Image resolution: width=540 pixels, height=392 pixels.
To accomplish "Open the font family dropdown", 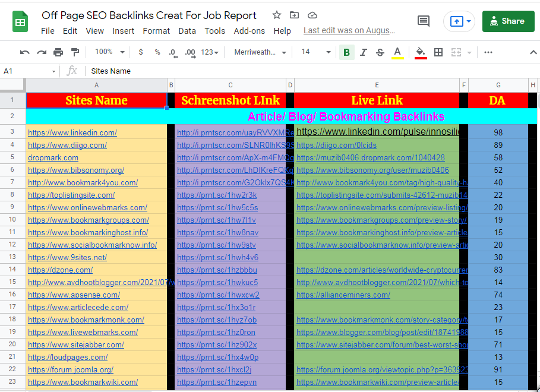I will click(x=258, y=52).
